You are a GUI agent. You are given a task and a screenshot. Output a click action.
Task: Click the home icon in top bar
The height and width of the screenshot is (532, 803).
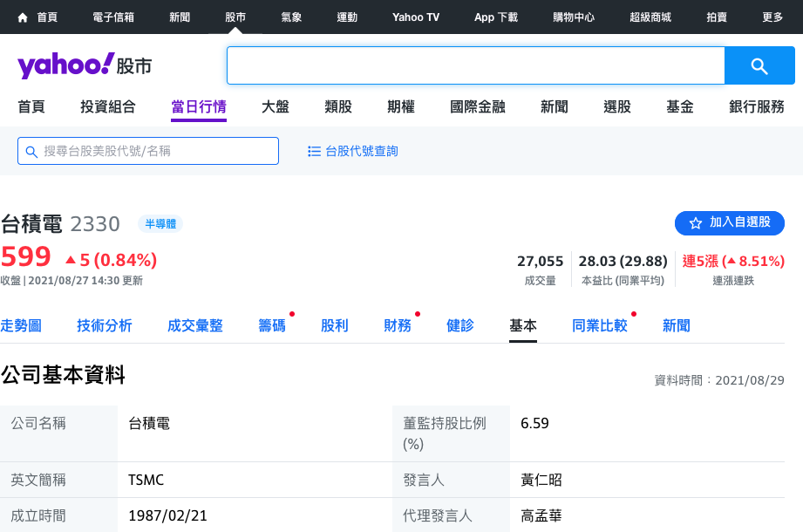(22, 17)
